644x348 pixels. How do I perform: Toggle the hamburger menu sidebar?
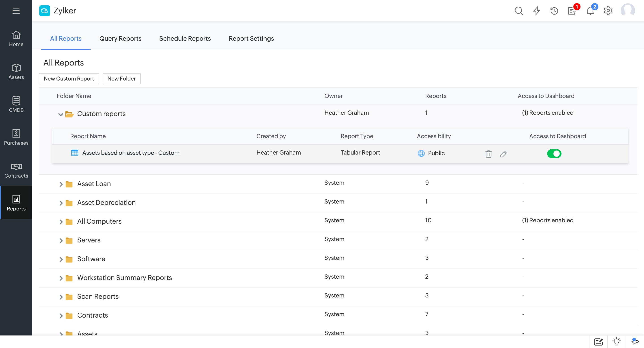pyautogui.click(x=16, y=11)
